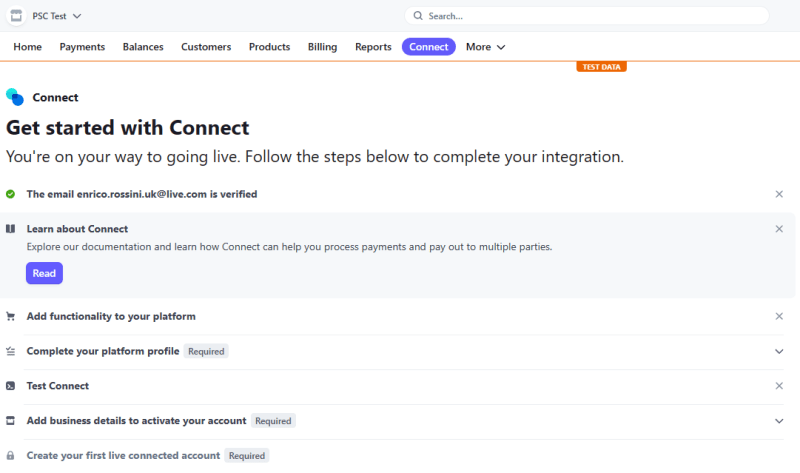Image resolution: width=800 pixels, height=473 pixels.
Task: Click the Connect product logo icon
Action: (15, 97)
